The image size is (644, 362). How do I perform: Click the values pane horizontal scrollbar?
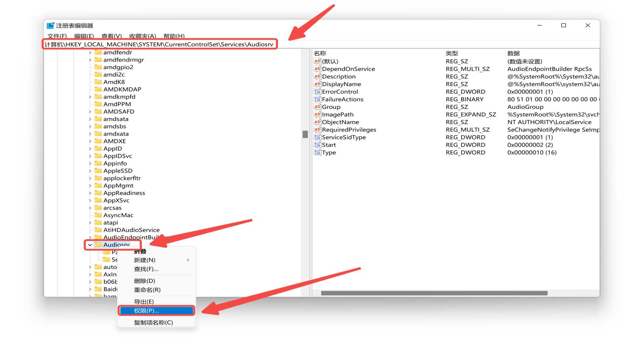click(434, 293)
